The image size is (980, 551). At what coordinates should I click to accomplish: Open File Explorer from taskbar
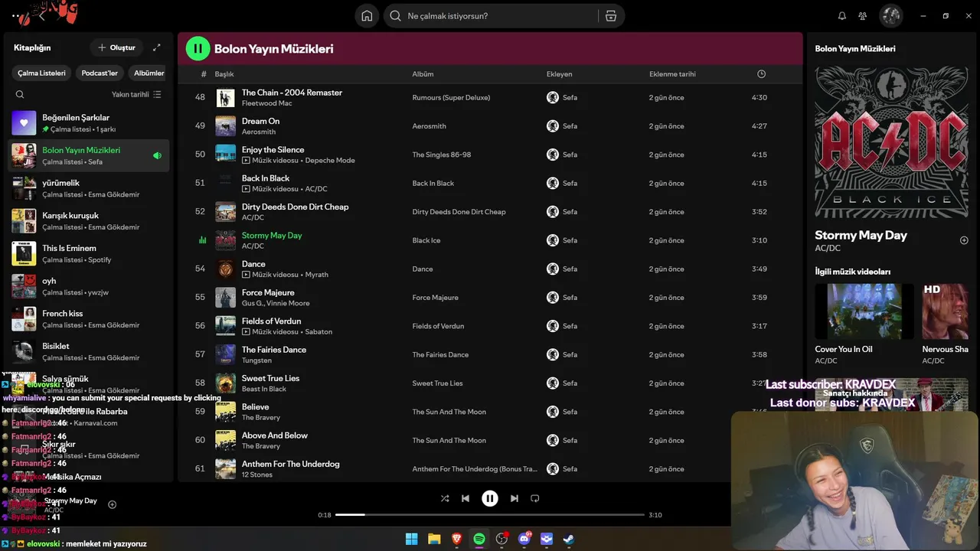pyautogui.click(x=434, y=539)
